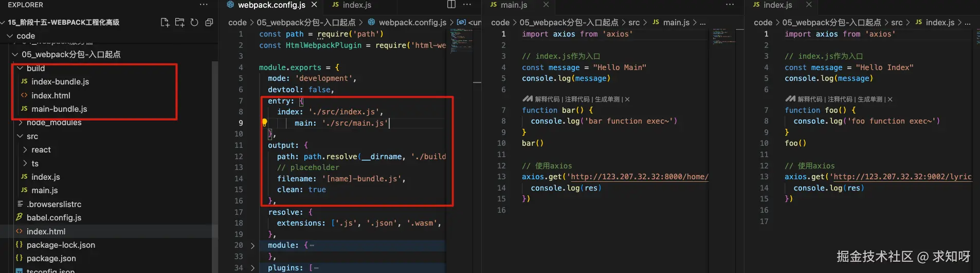
Task: Click New File icon in Explorer header
Action: click(x=165, y=22)
